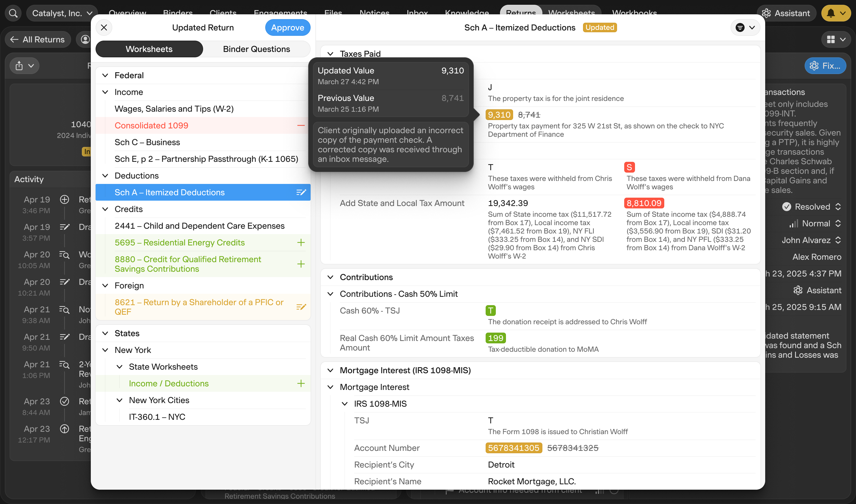Viewport: 856px width, 504px height.
Task: Click the share/export icon button
Action: 19,66
